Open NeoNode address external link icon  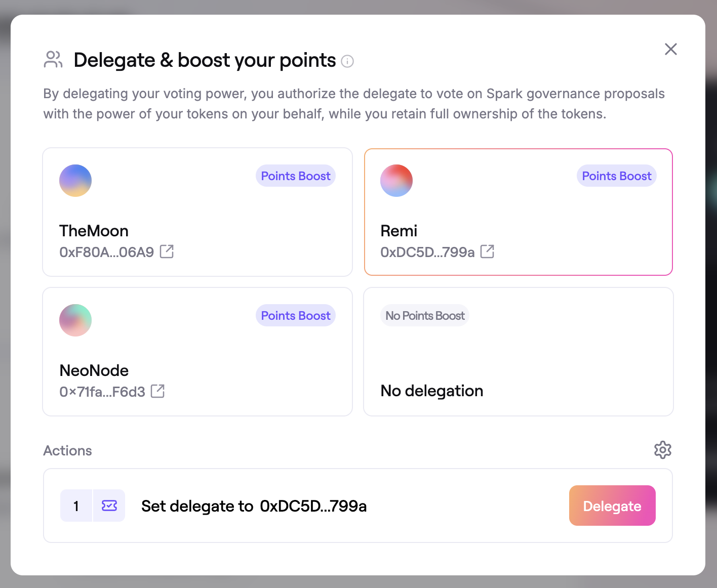click(x=157, y=391)
